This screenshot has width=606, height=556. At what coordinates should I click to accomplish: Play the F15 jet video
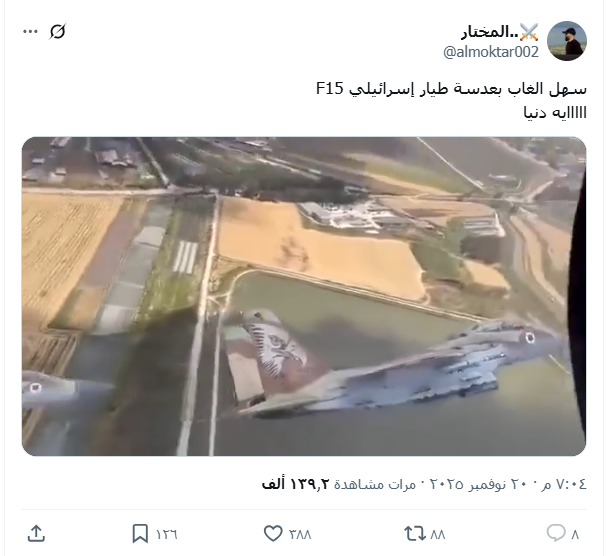[304, 296]
